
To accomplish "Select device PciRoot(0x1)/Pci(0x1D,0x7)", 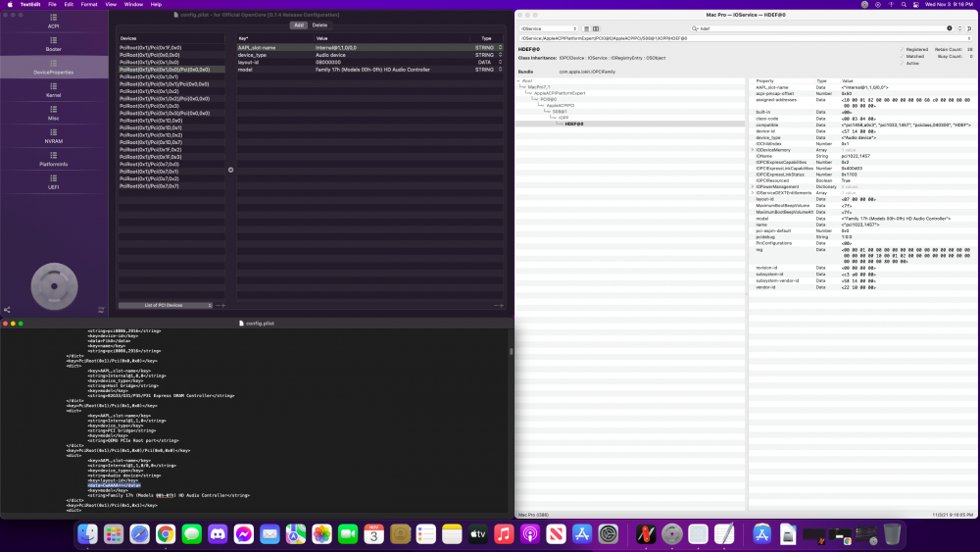I will click(171, 142).
